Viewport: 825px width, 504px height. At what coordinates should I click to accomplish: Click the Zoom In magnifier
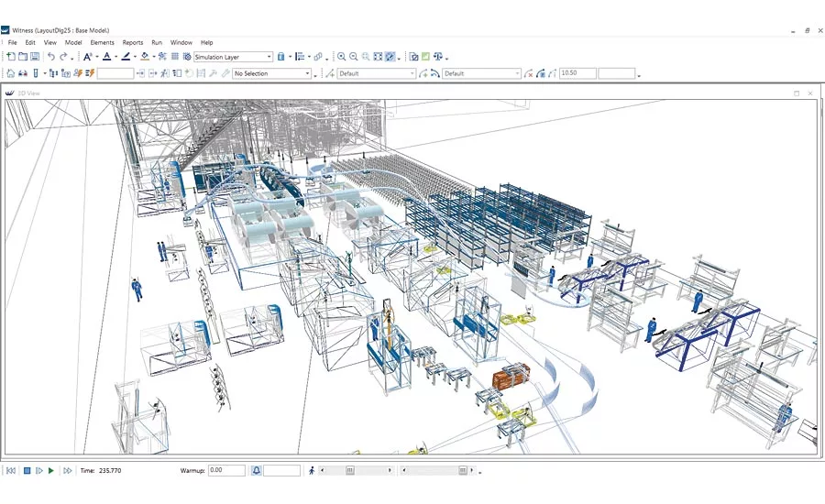tap(342, 56)
